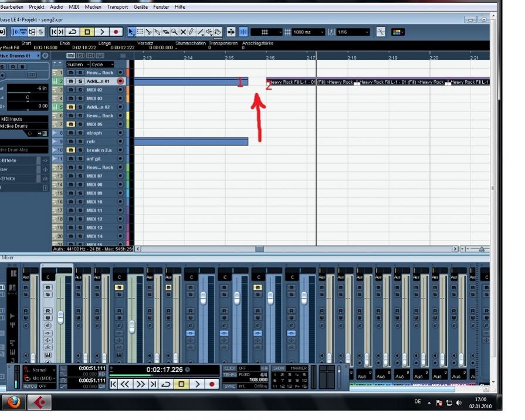Rewind in the transport panel
Screen dimensions: 525x420
pyautogui.click(x=125, y=384)
